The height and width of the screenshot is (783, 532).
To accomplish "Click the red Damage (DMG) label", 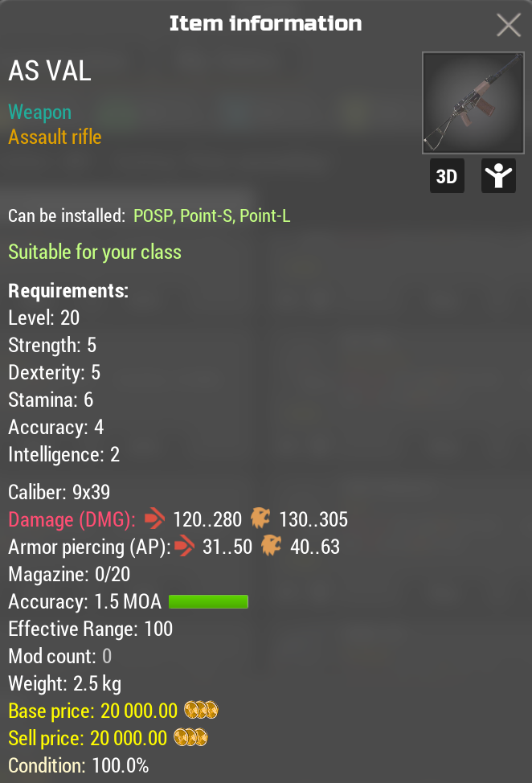I will pyautogui.click(x=72, y=520).
